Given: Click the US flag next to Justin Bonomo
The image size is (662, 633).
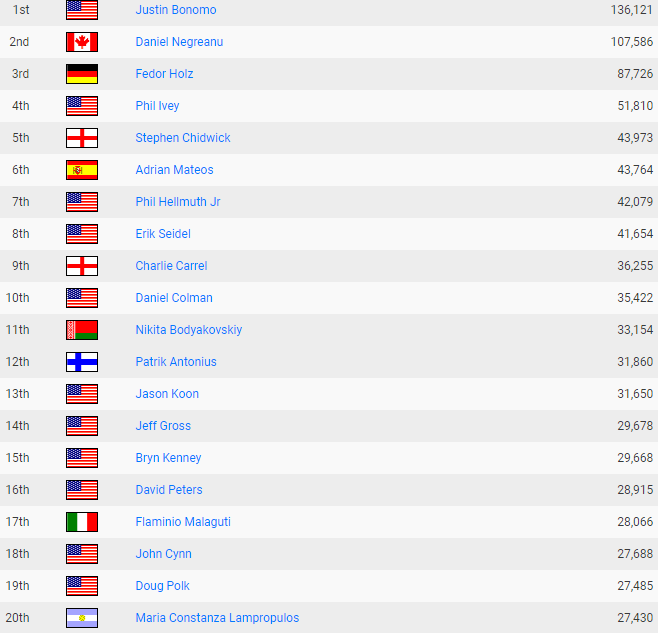Looking at the screenshot, I should pyautogui.click(x=82, y=10).
